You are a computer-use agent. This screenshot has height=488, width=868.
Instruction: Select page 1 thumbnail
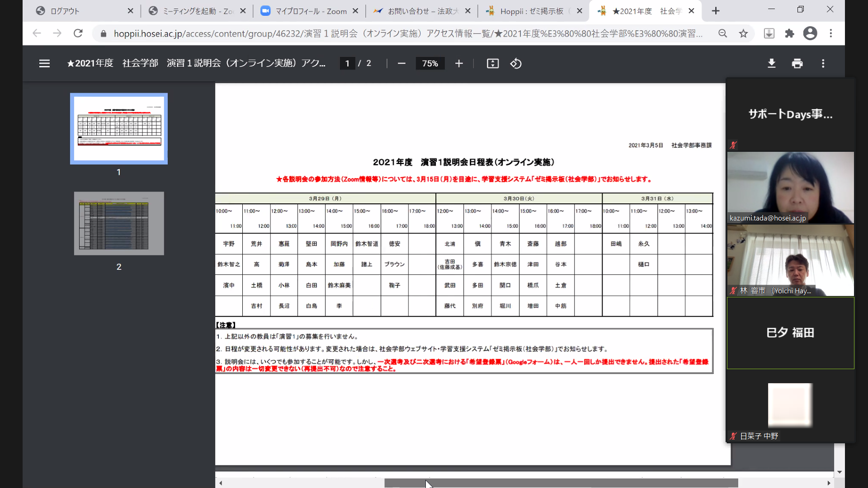[x=119, y=129]
